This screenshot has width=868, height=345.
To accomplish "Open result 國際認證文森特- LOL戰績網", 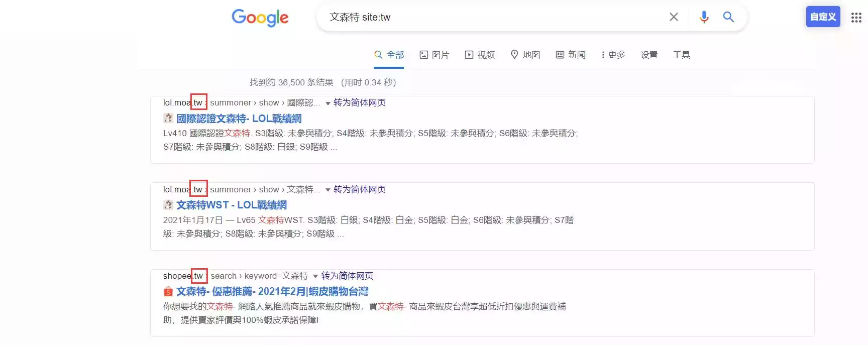I will coord(239,119).
